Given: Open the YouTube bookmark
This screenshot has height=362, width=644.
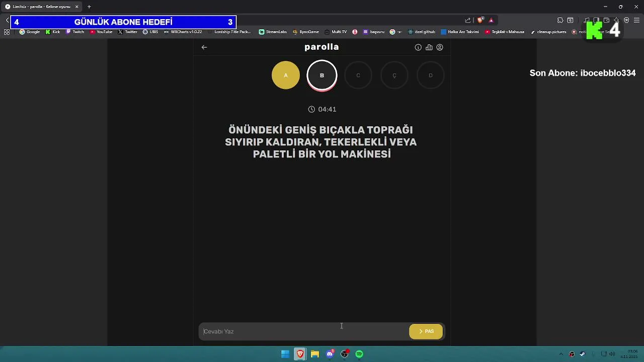Looking at the screenshot, I should (x=101, y=32).
